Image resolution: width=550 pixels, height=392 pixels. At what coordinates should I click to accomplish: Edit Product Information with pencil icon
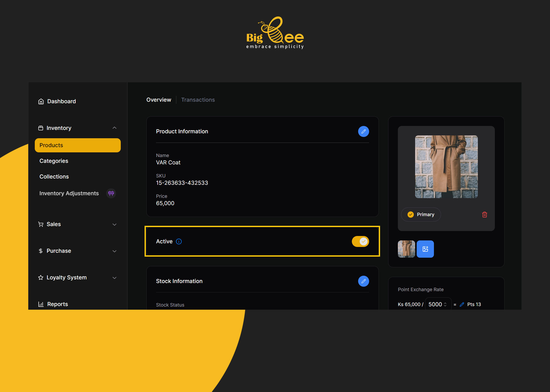point(363,131)
